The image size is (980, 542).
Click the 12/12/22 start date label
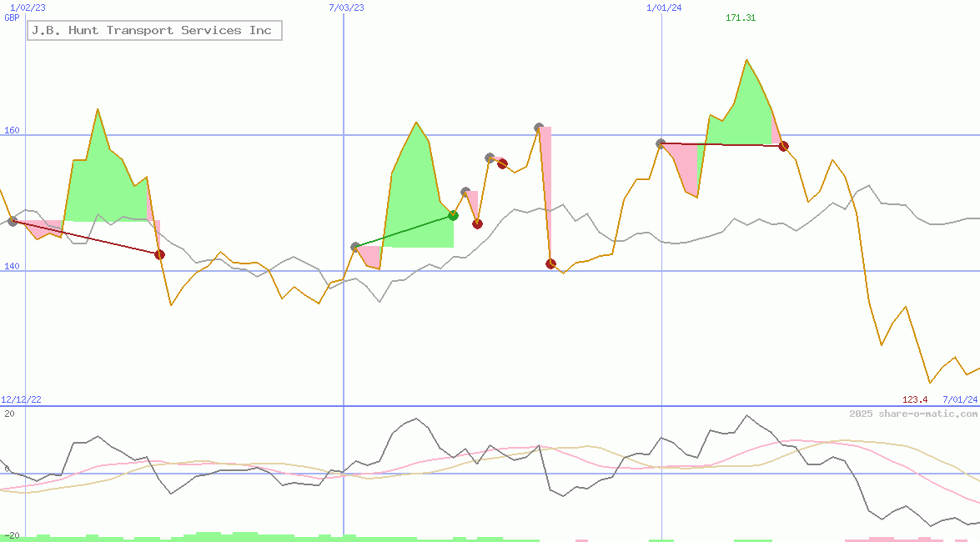coord(21,400)
